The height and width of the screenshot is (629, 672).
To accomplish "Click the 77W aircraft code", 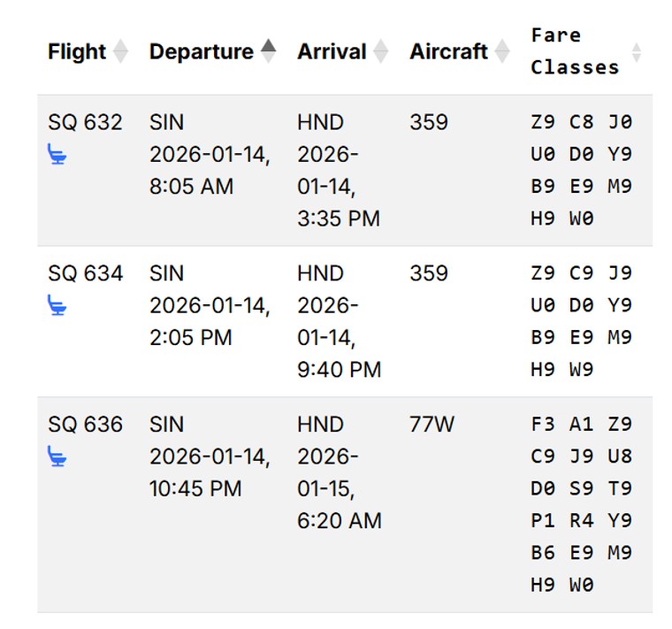I will 431,425.
